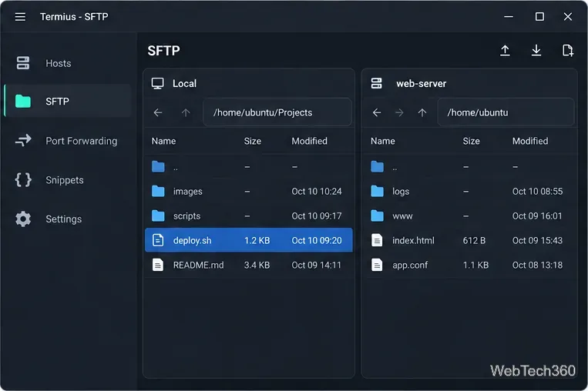Go up one directory in web-server pane

(x=422, y=112)
